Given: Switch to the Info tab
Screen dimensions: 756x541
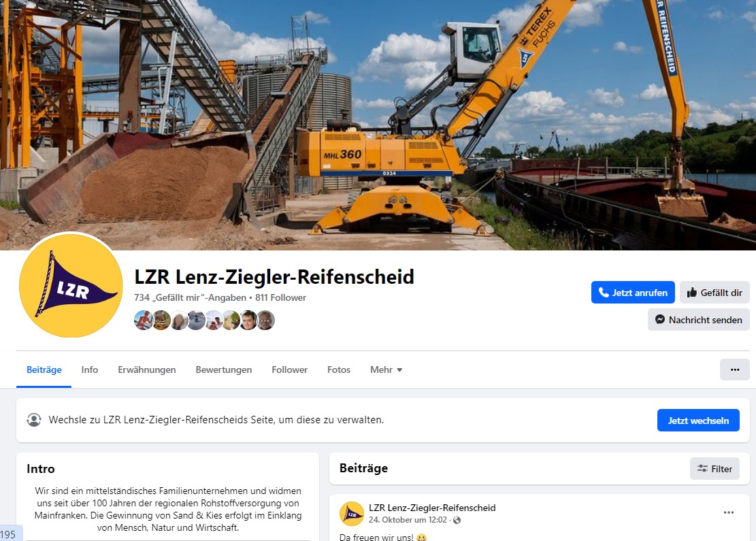Looking at the screenshot, I should pos(90,370).
